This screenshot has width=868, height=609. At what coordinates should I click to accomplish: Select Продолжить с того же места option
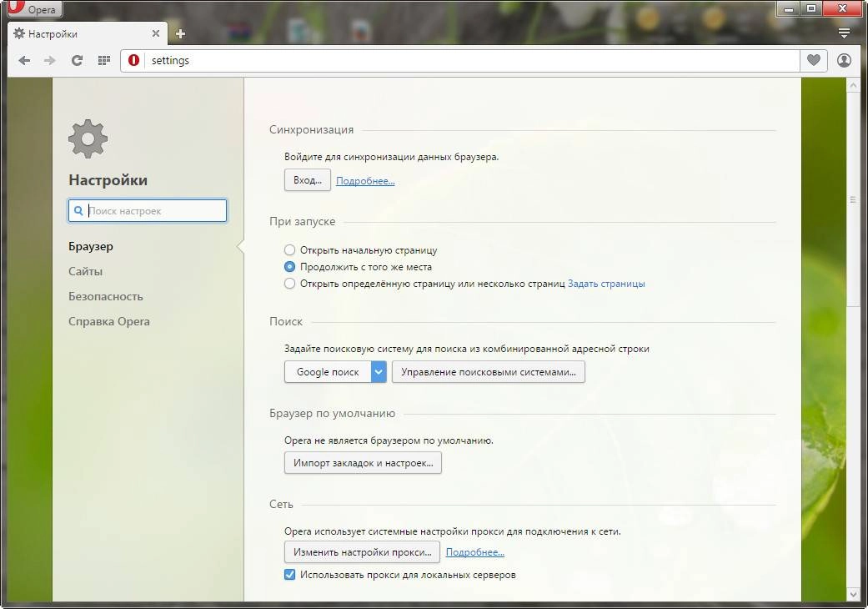(289, 267)
